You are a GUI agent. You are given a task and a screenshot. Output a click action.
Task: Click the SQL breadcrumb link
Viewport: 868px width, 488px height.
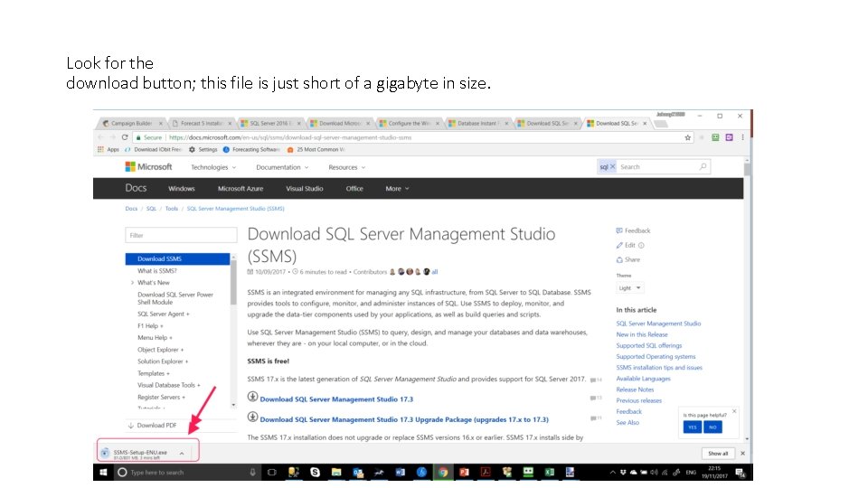click(151, 209)
